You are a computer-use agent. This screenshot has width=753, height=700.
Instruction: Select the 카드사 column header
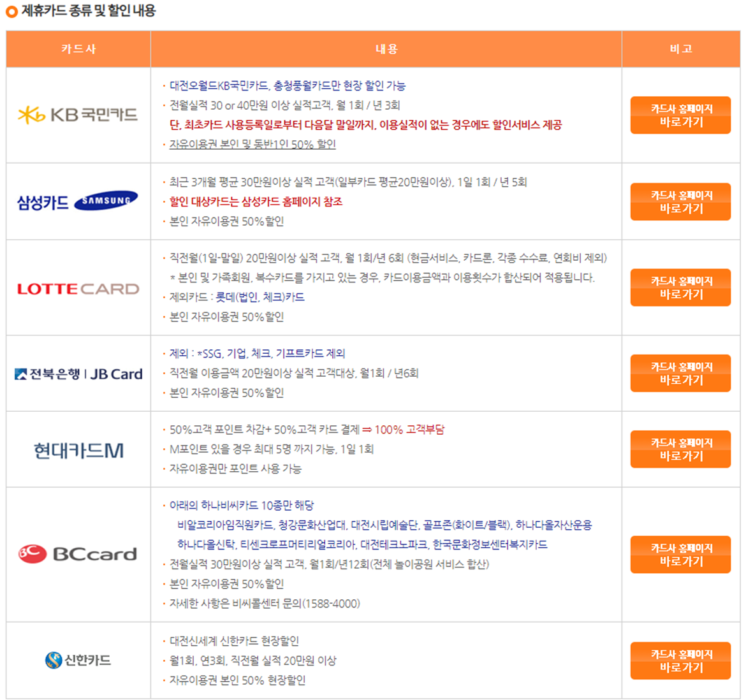pos(77,49)
